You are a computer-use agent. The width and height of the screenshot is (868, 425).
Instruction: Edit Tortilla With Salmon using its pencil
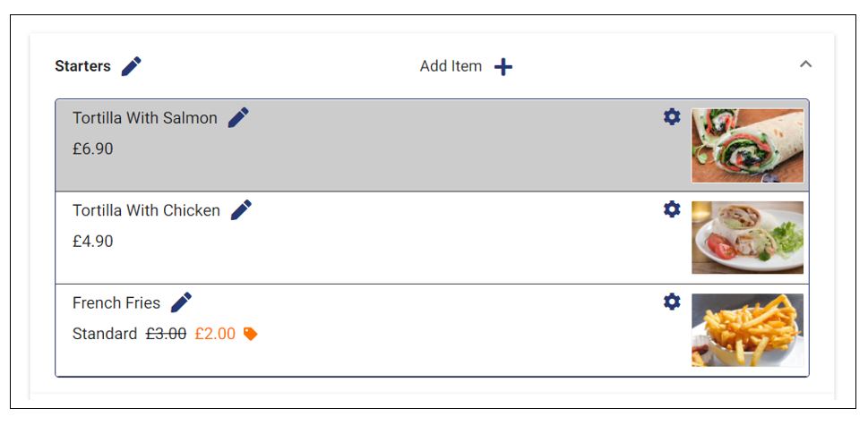(x=238, y=118)
